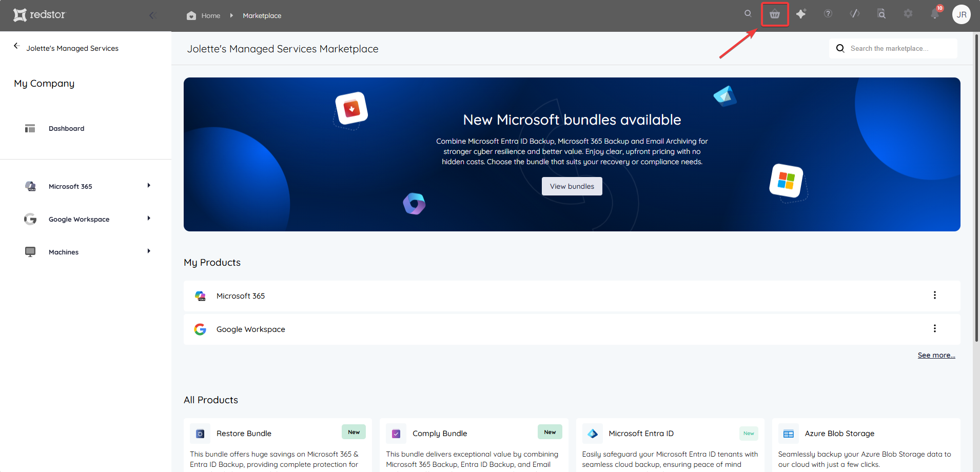The image size is (980, 472).
Task: Open the document search icon
Action: (881, 14)
